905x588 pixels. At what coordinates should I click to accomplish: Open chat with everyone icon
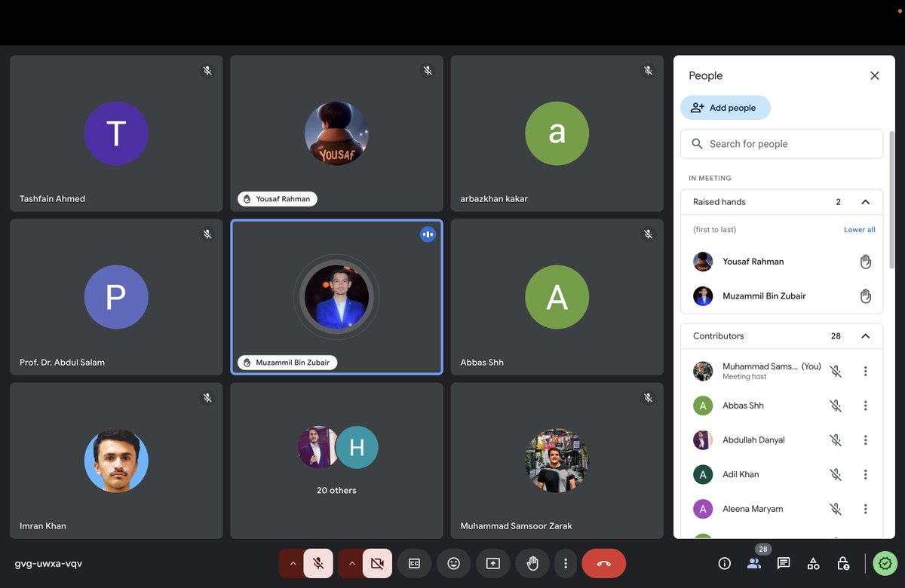[784, 563]
